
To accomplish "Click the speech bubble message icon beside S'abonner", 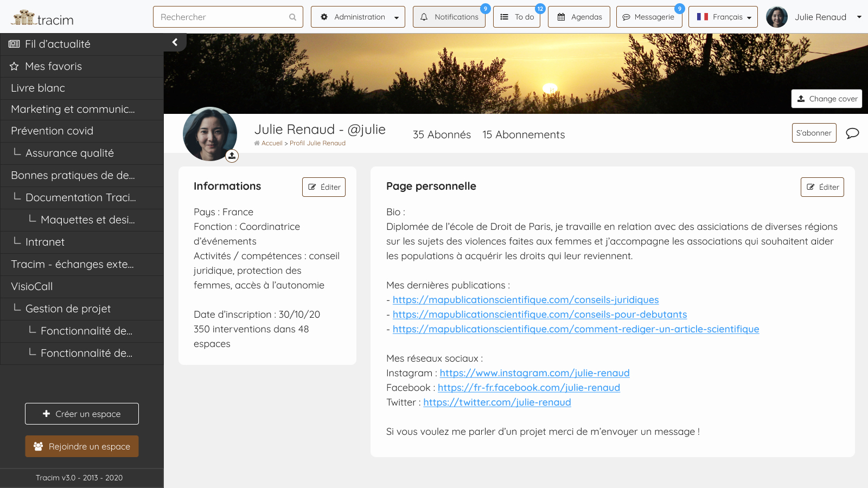I will click(x=852, y=133).
